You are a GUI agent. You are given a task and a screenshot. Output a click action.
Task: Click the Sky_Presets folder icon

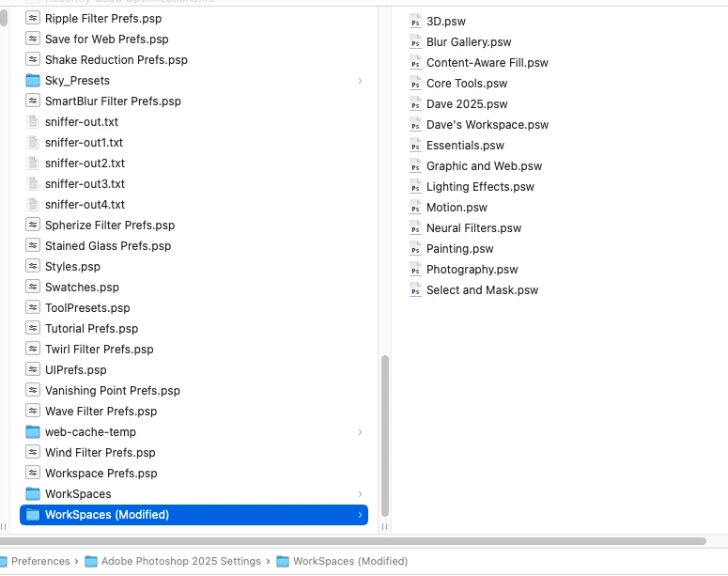pos(33,81)
